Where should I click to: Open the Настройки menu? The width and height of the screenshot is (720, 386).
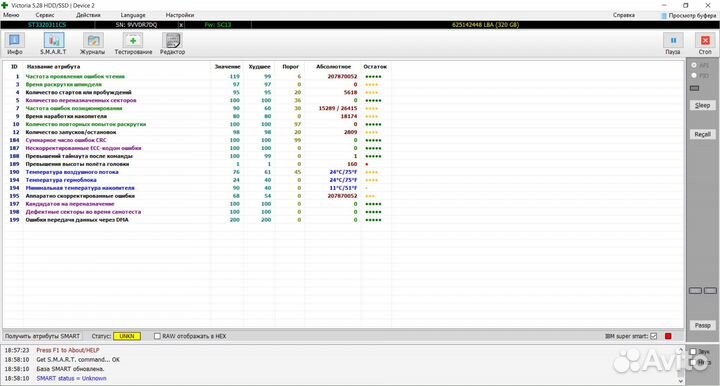180,15
